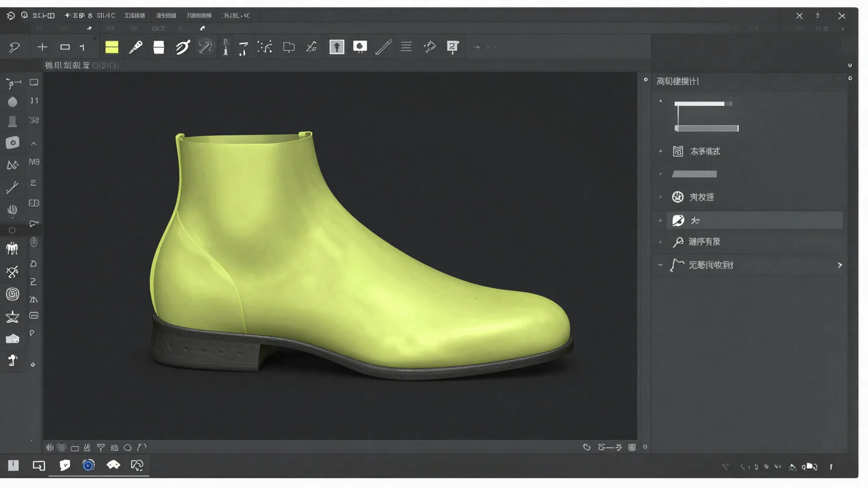This screenshot has height=488, width=868.
Task: Open the 2CI-ID menu item
Action: 44,16
